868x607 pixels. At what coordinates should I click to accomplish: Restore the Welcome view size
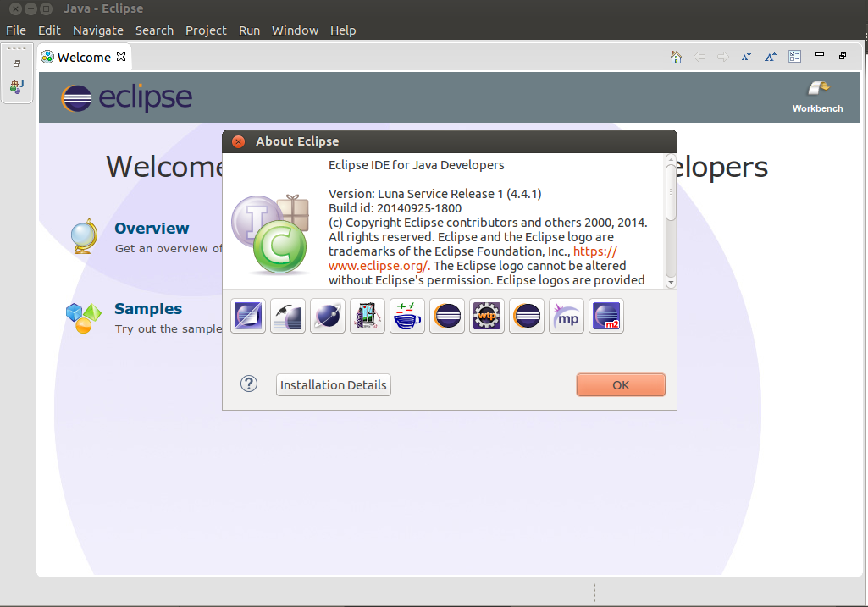843,56
